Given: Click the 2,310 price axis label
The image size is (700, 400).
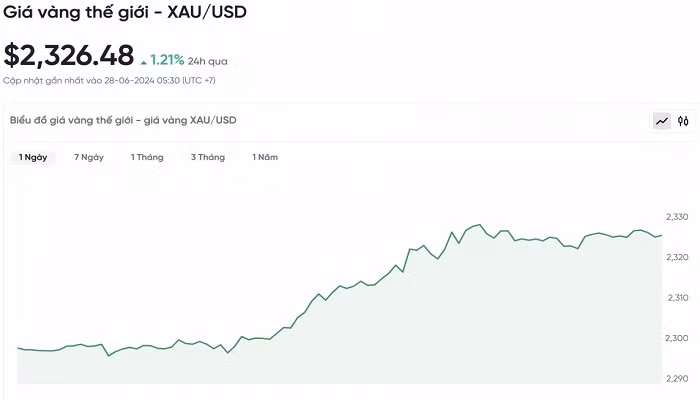Looking at the screenshot, I should pos(677,297).
